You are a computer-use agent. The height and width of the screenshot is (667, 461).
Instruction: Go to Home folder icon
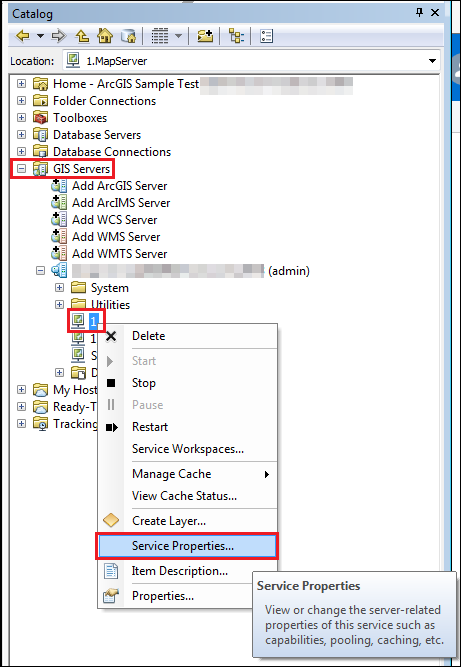click(x=105, y=36)
